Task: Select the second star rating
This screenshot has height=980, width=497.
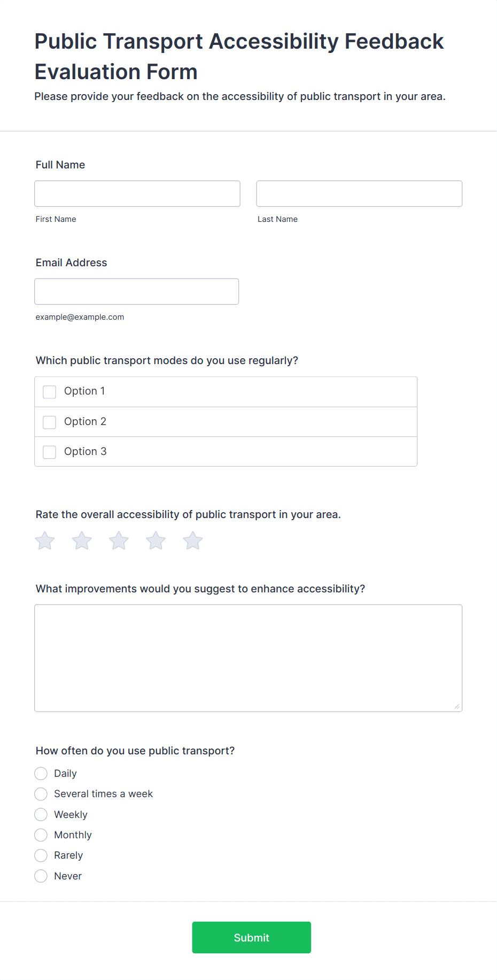Action: (x=82, y=541)
